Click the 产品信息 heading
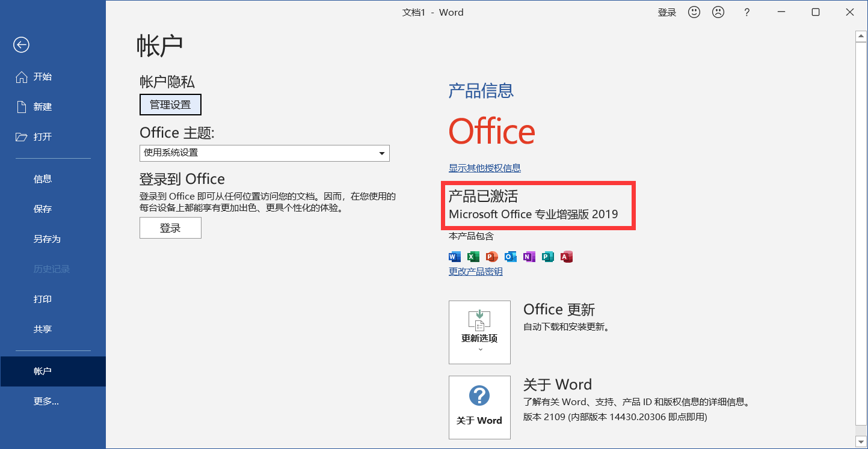Viewport: 868px width, 449px height. pyautogui.click(x=481, y=91)
